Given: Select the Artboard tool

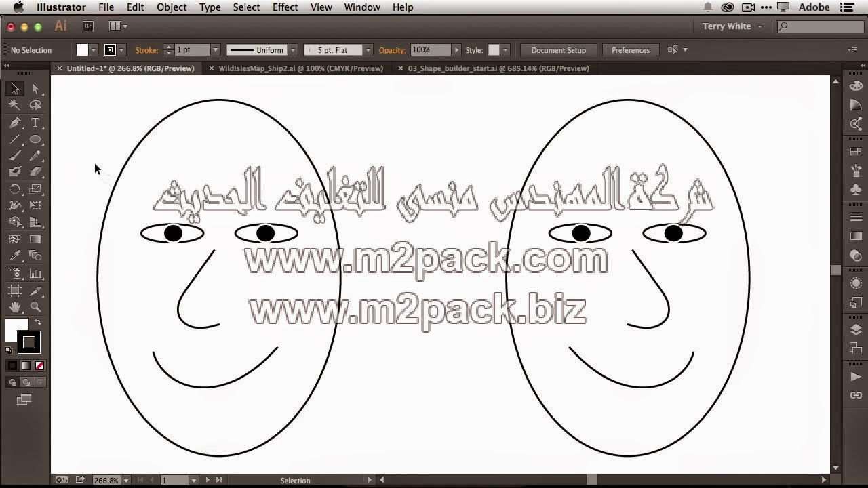Looking at the screenshot, I should (x=14, y=291).
